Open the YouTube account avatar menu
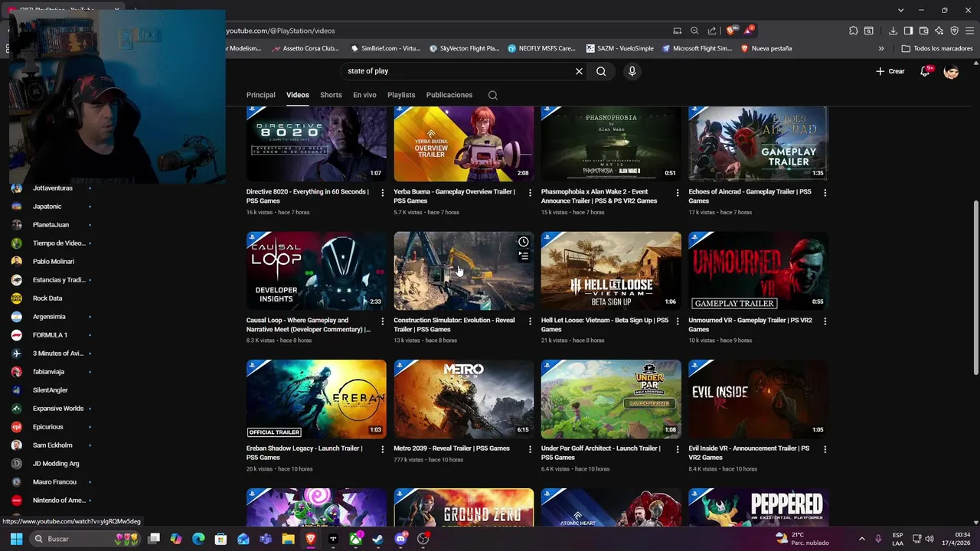This screenshot has width=980, height=551. 952,71
